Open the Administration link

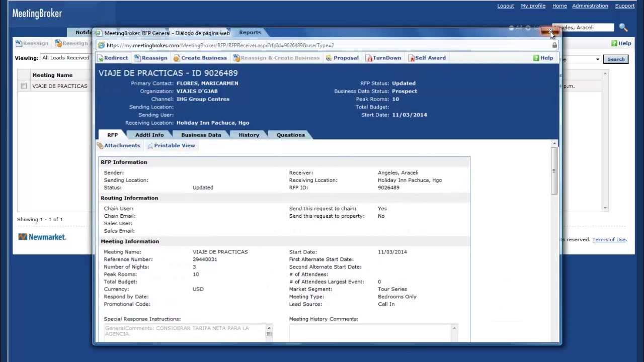coord(590,6)
